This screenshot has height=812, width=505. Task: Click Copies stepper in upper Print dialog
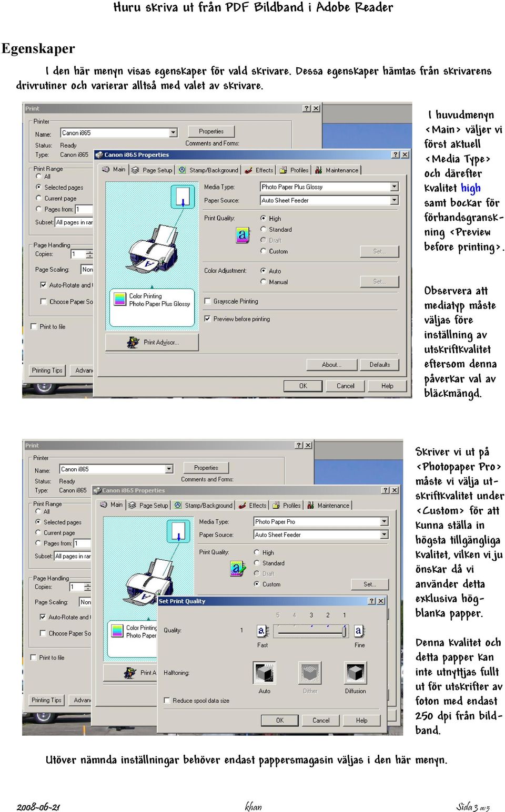coord(89,254)
